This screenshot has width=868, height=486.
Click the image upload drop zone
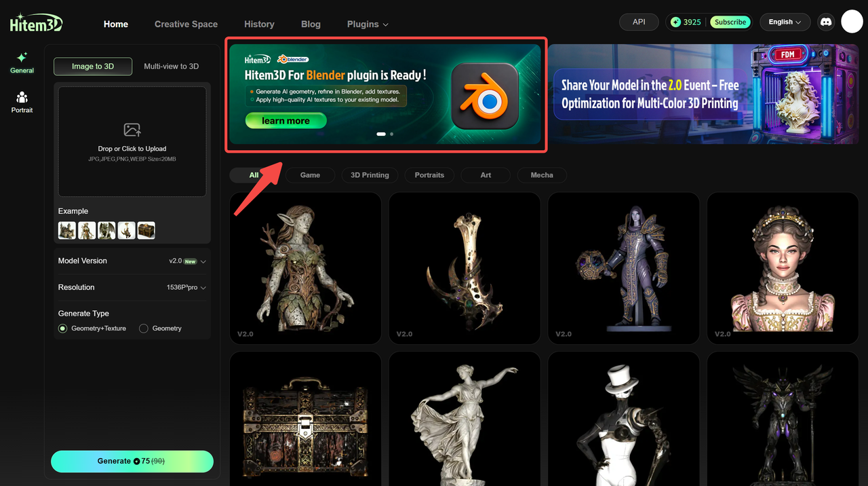coord(132,141)
